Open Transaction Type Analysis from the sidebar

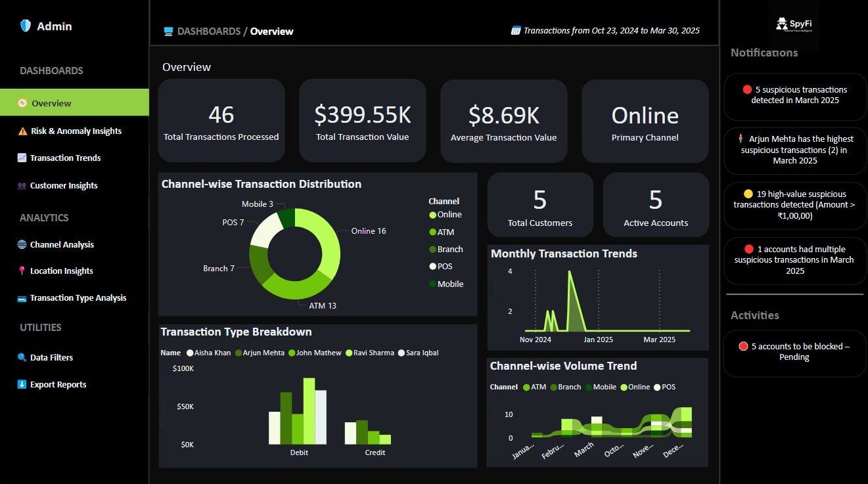click(78, 297)
